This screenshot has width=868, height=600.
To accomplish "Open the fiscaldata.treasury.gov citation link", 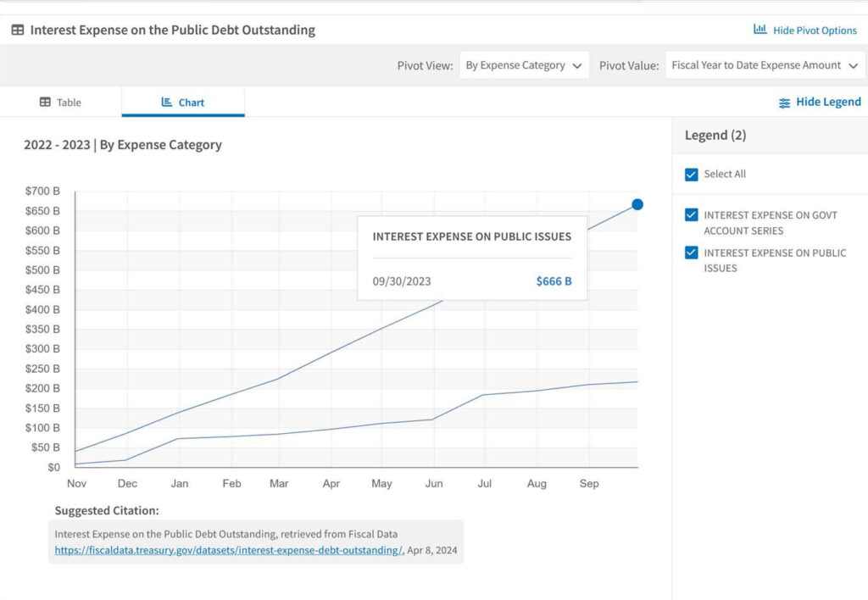I will click(x=228, y=550).
